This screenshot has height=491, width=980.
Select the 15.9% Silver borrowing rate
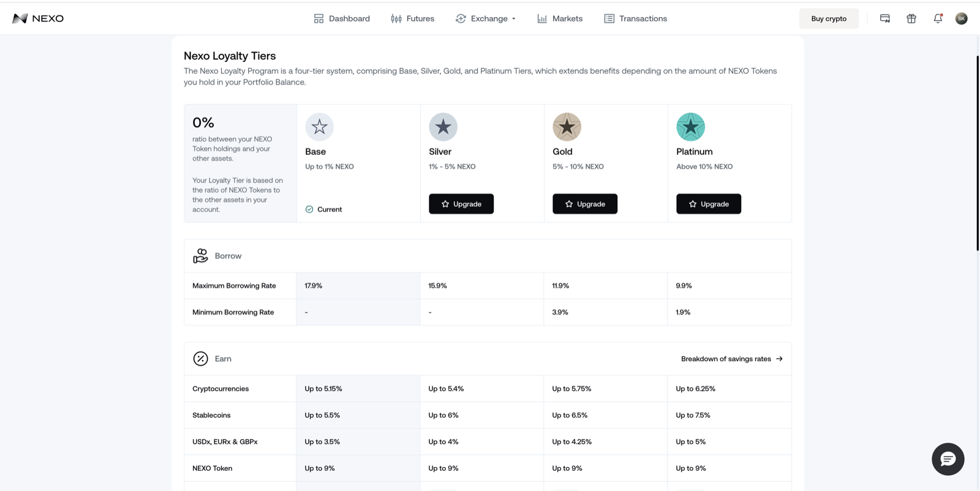click(437, 286)
